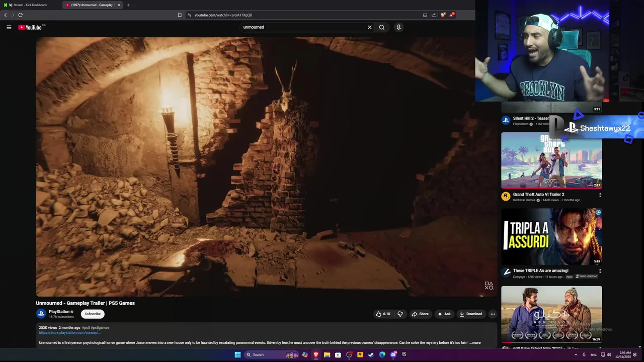Viewport: 644px width, 362px height.
Task: Bookmark this page using the bookmark icon
Action: click(180, 15)
